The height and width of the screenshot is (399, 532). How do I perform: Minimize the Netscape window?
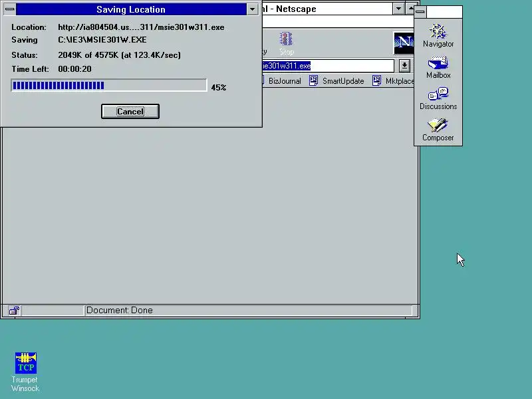pyautogui.click(x=398, y=9)
